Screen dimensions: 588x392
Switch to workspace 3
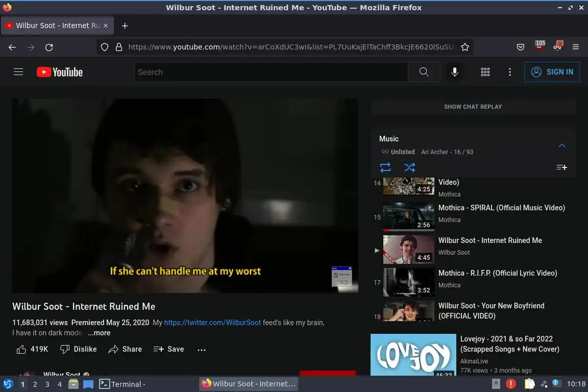click(x=47, y=384)
